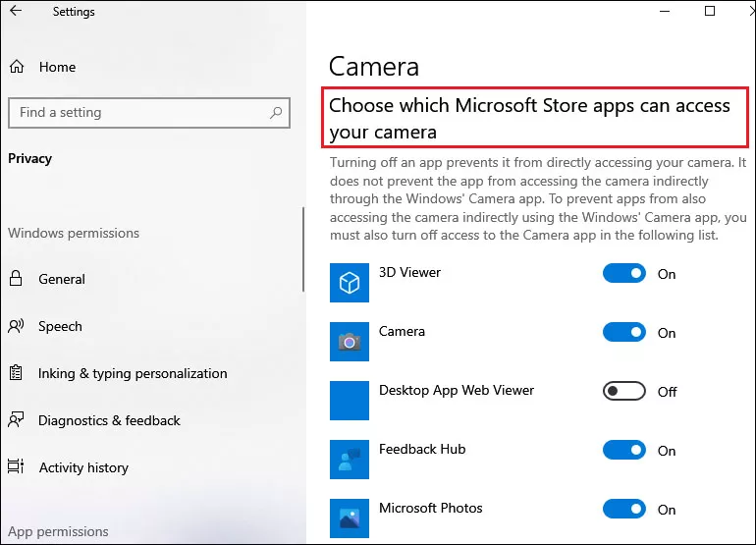This screenshot has height=545, width=756.
Task: Click the Camera page title
Action: pyautogui.click(x=374, y=67)
